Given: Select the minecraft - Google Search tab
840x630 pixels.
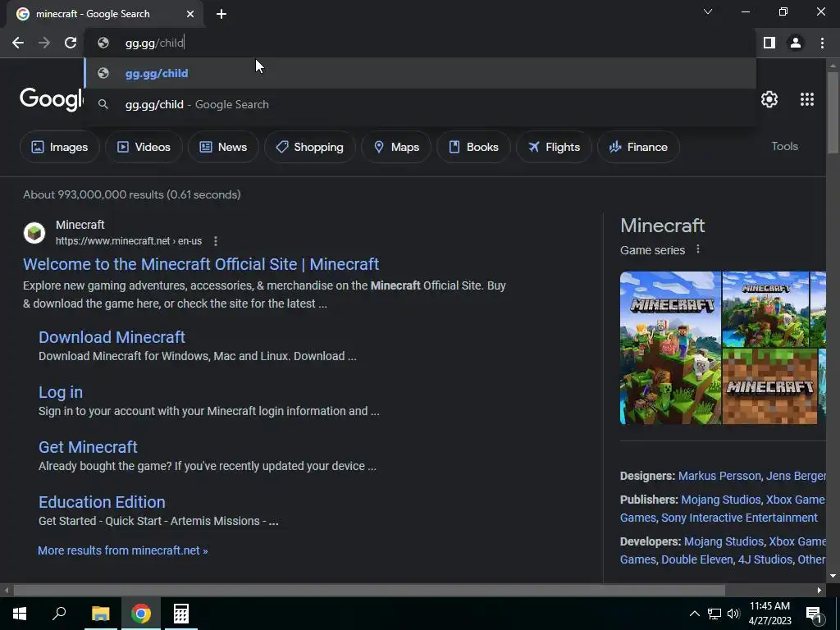Looking at the screenshot, I should pos(105,14).
